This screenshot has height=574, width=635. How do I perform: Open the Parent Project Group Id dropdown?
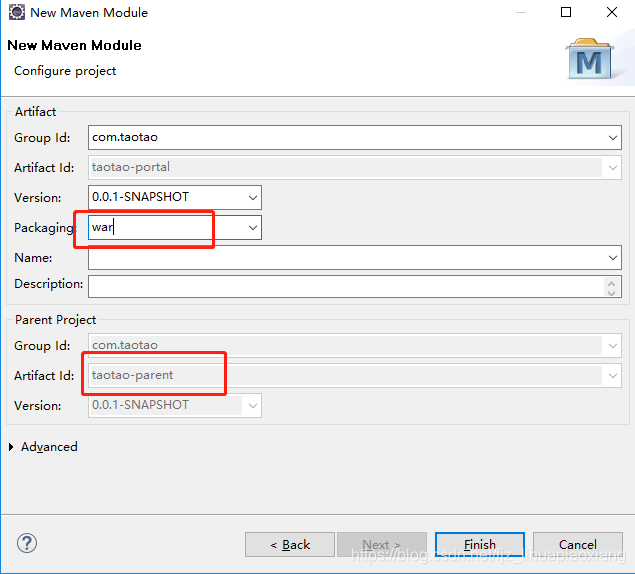[x=612, y=346]
